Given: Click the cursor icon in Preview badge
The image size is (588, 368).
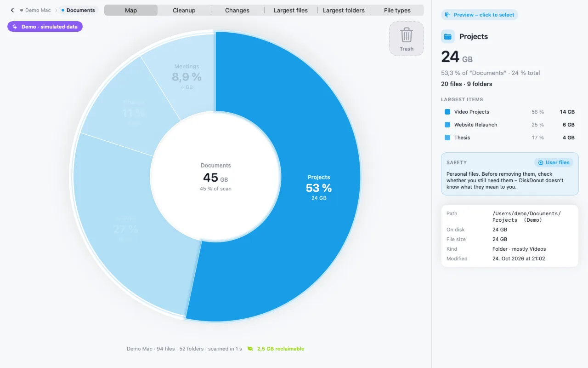Looking at the screenshot, I should tap(447, 15).
